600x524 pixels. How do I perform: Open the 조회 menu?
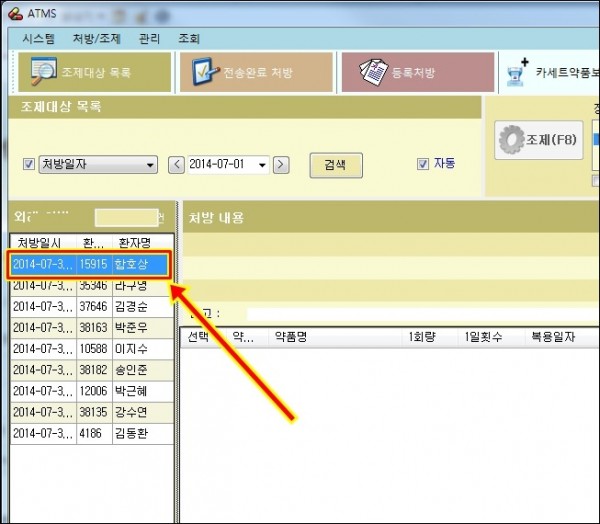(189, 39)
